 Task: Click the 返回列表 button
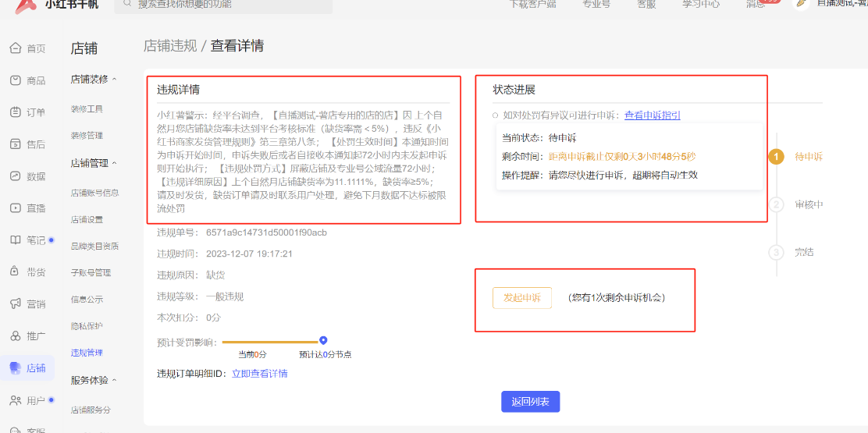530,402
